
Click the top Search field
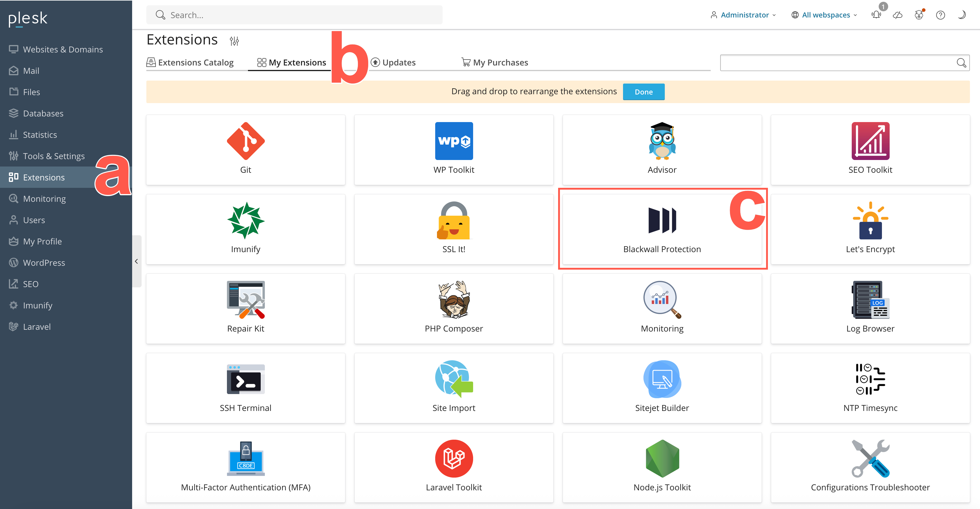(294, 15)
